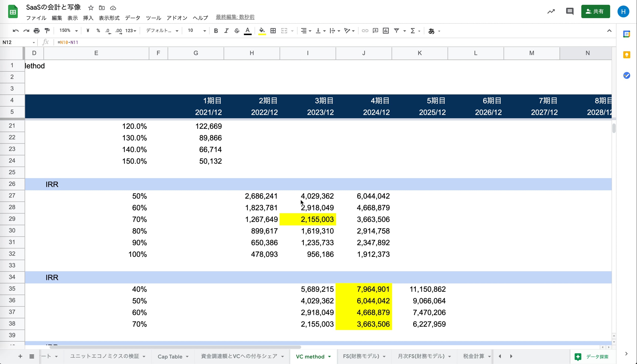Toggle bold formatting
The image size is (637, 364).
(216, 31)
